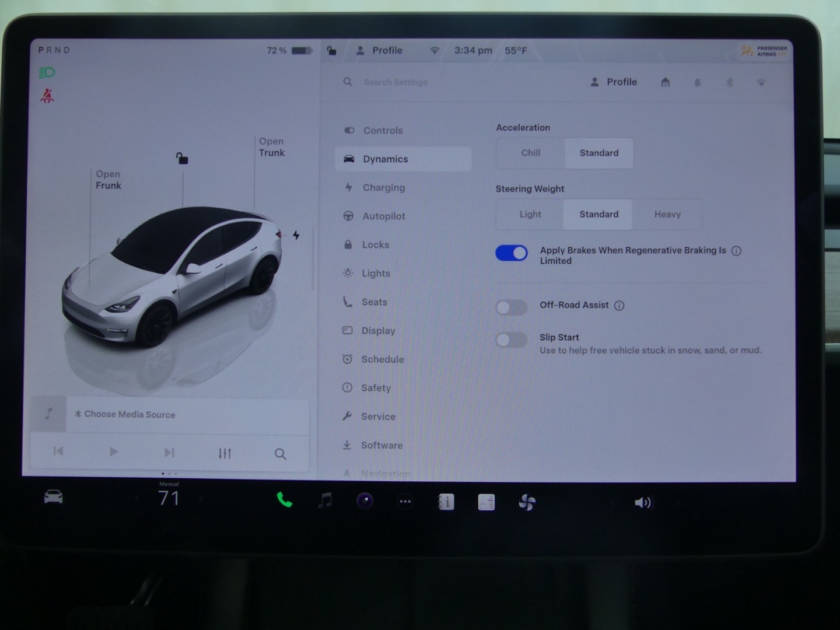Lower the volume with the left arrow
Viewport: 840px width, 630px height.
click(612, 503)
